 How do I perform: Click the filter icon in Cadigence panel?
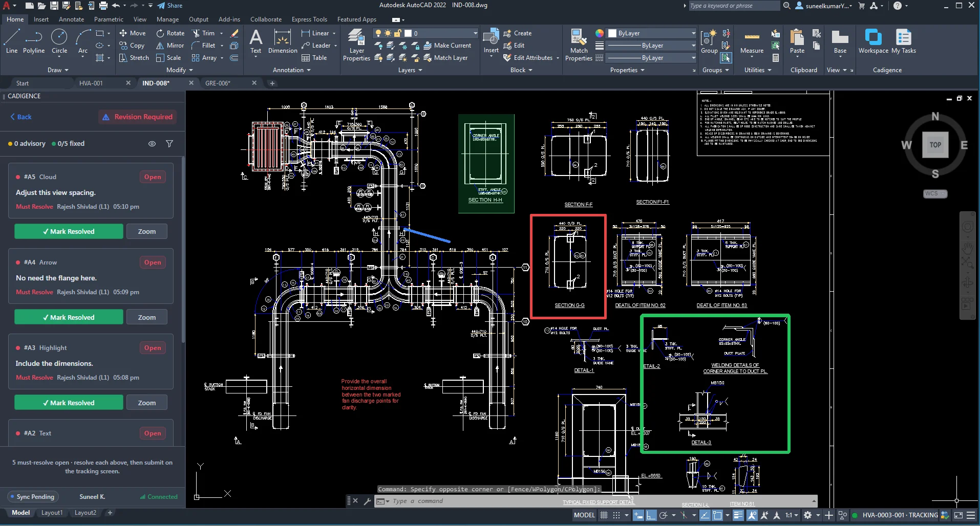coord(169,144)
